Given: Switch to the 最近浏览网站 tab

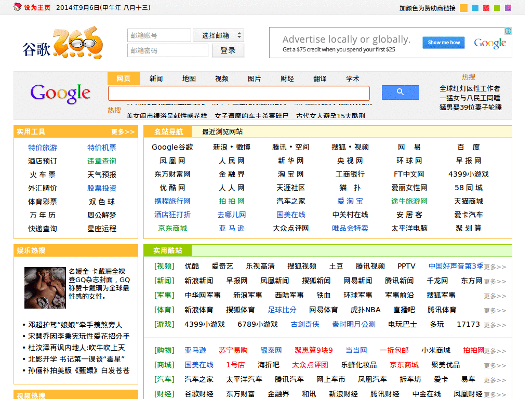Looking at the screenshot, I should pos(222,131).
